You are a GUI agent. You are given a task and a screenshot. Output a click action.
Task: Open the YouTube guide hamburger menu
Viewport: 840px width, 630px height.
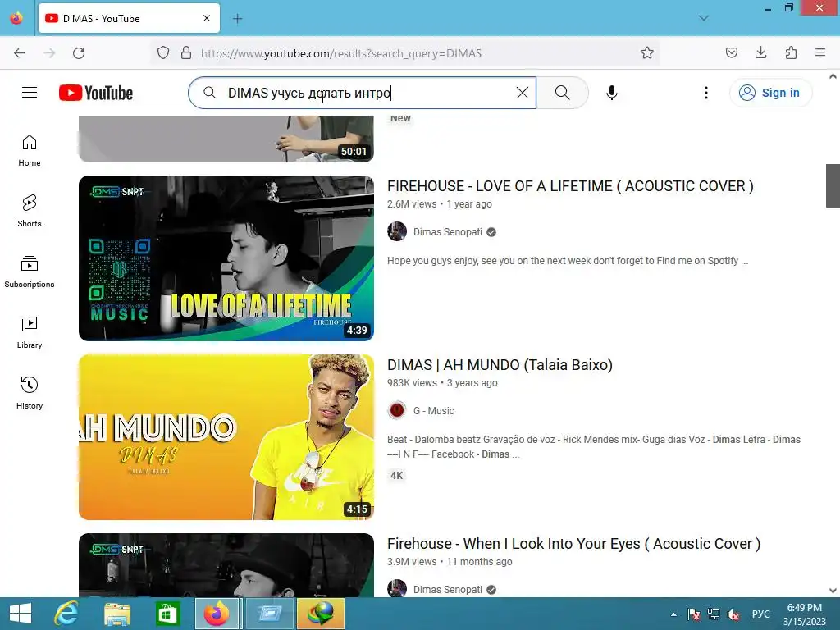pos(30,93)
